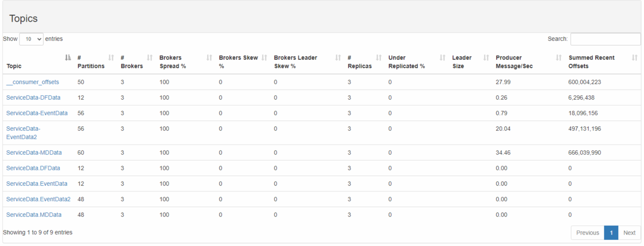Open the ServiceData-EventData topic link
This screenshot has height=246, width=644.
tap(37, 113)
